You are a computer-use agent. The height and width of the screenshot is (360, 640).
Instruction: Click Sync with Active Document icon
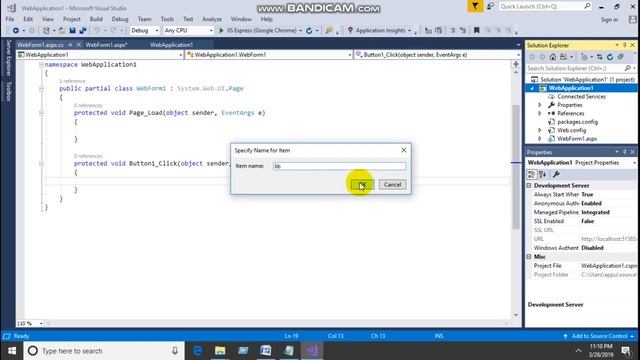[599, 57]
